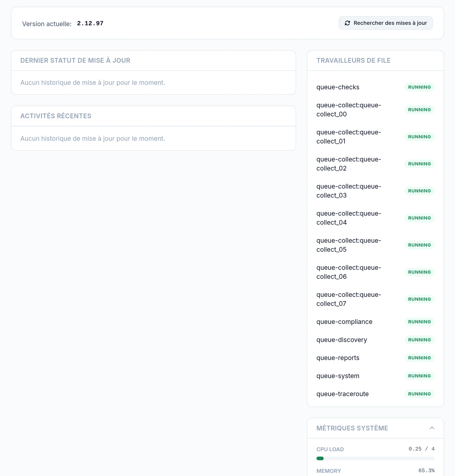
Task: Click queue-collect_04 worker name
Action: pyautogui.click(x=349, y=218)
